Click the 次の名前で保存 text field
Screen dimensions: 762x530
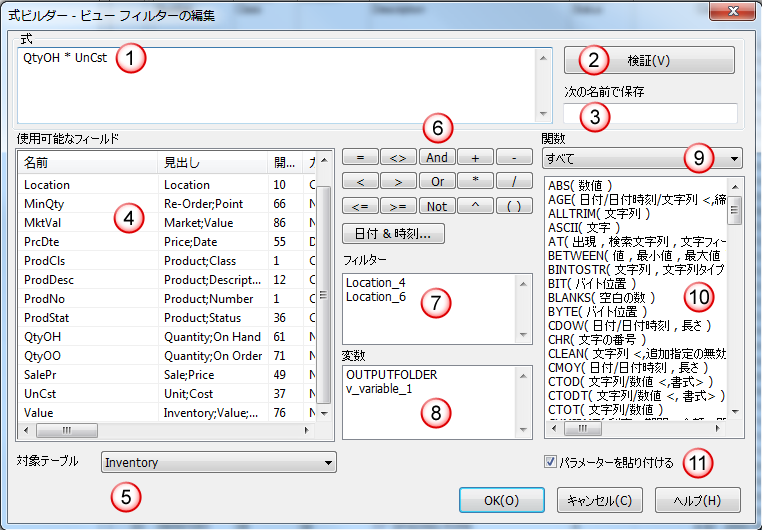pos(650,114)
